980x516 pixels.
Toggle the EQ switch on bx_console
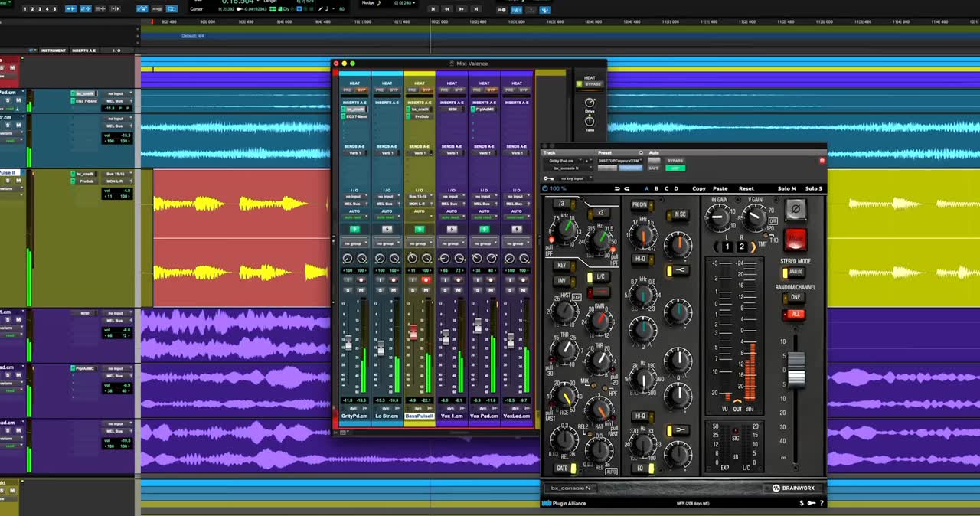tap(643, 468)
